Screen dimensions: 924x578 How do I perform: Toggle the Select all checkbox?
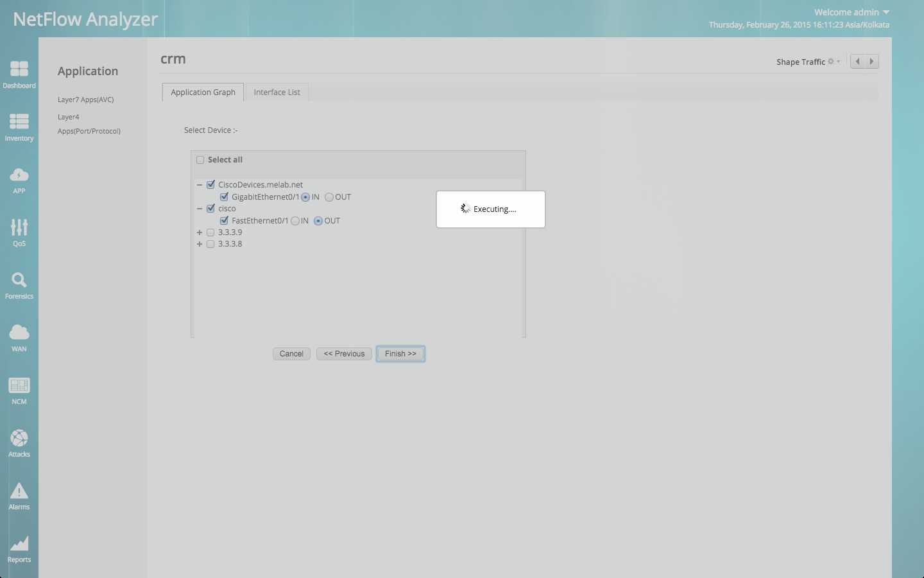pyautogui.click(x=200, y=160)
